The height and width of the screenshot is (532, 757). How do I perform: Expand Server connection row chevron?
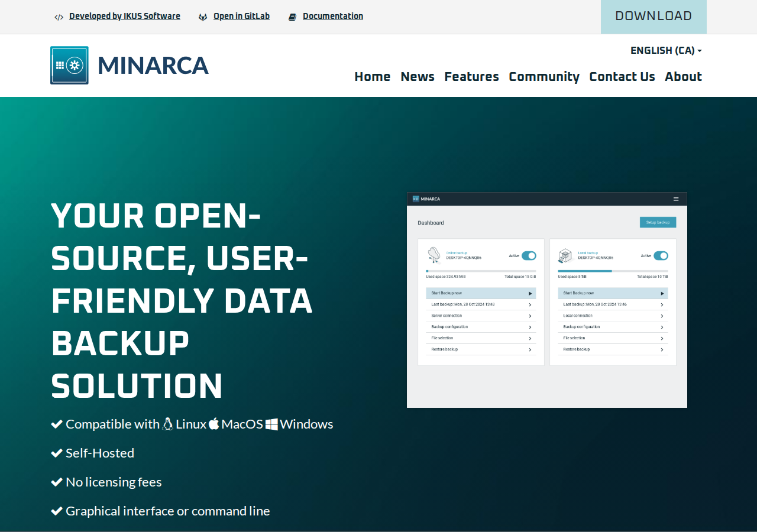point(530,316)
